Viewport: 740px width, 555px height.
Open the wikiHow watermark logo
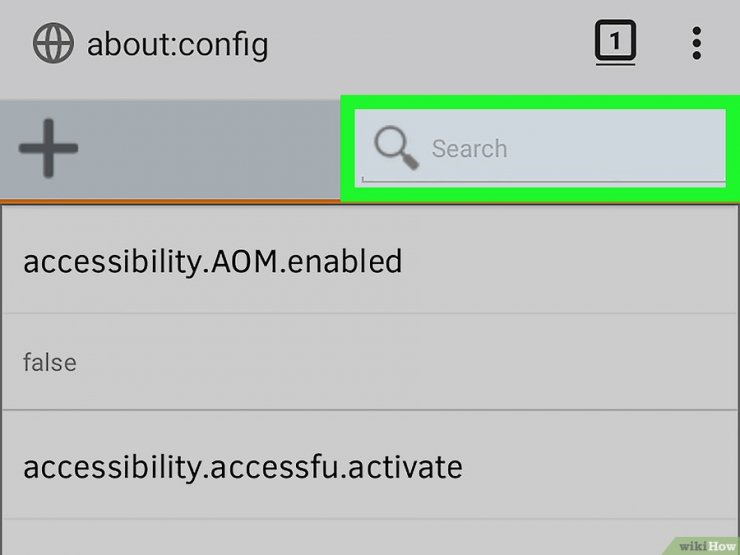click(706, 546)
